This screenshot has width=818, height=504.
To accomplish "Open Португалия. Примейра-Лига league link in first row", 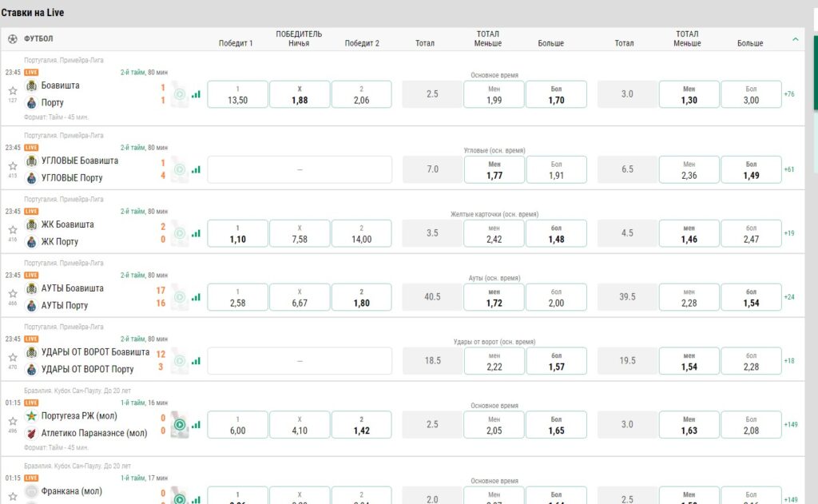I will [x=64, y=61].
